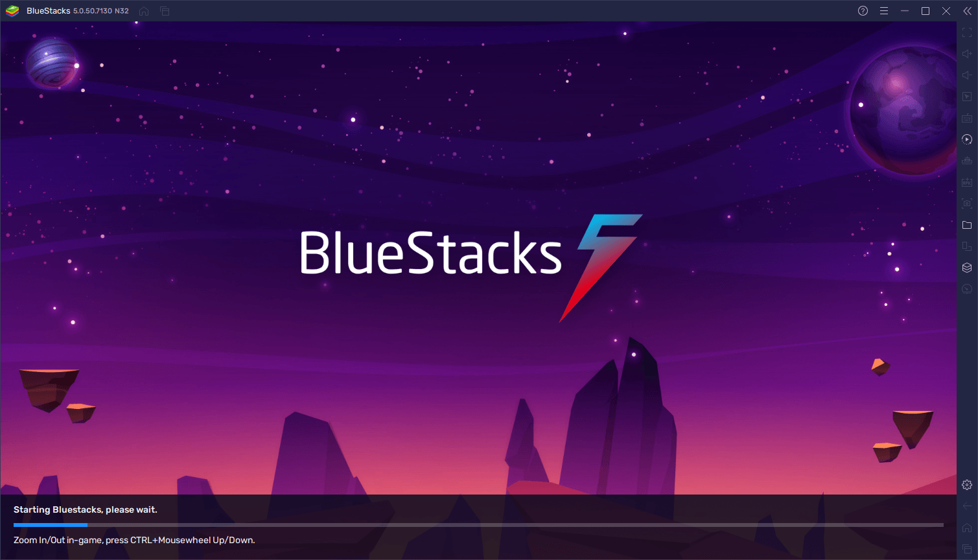Minimize the BlueStacks window
The width and height of the screenshot is (978, 560).
(x=904, y=11)
